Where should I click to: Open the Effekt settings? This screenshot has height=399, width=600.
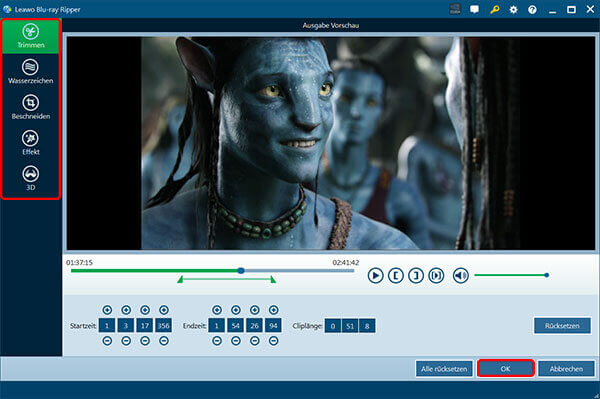(31, 143)
